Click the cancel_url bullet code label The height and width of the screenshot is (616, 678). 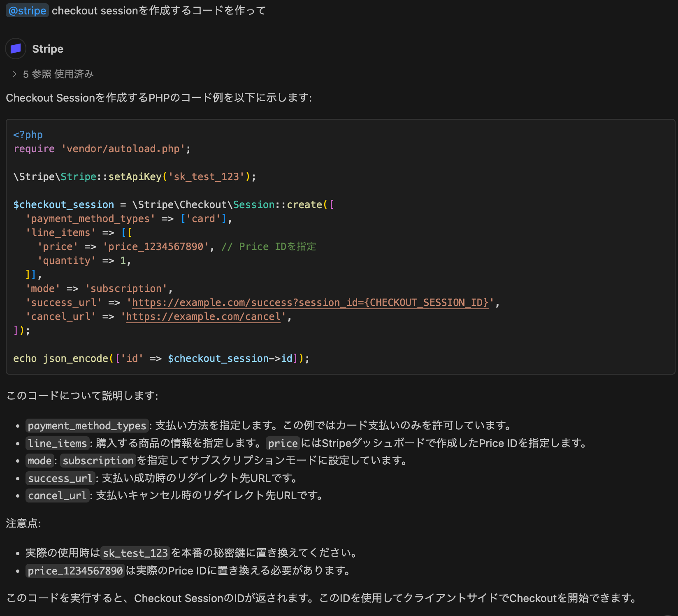pyautogui.click(x=57, y=495)
